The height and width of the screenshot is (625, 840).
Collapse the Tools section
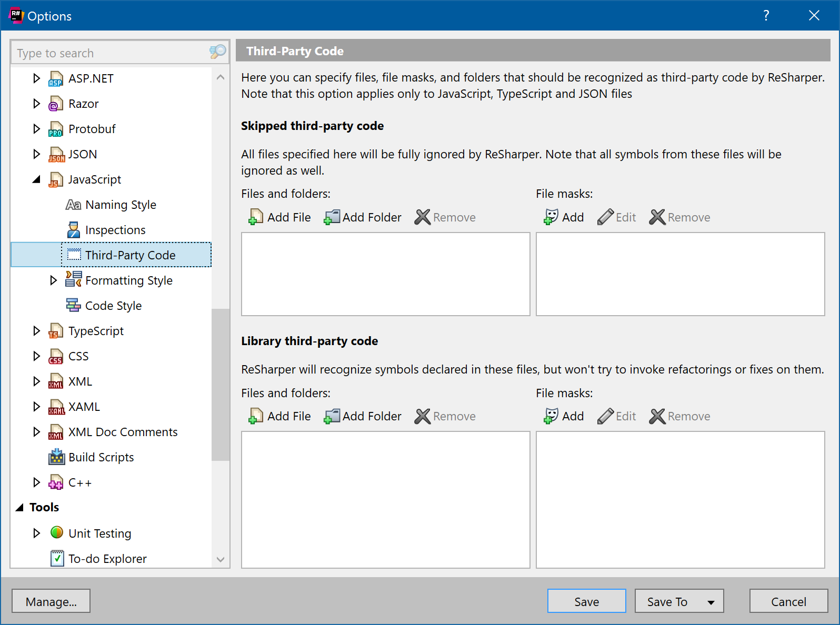19,508
